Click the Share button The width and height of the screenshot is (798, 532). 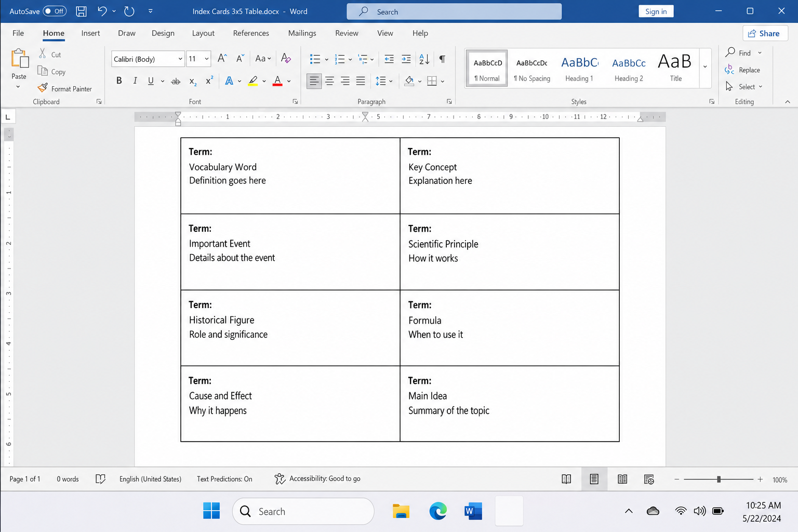(765, 33)
